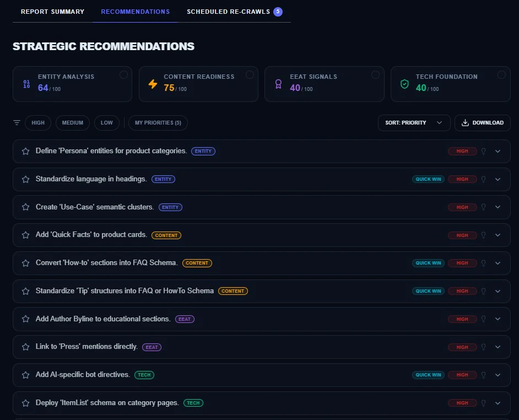Viewport: 519px width, 420px height.
Task: Expand 'Standardize language in headings' chevron
Action: click(498, 179)
